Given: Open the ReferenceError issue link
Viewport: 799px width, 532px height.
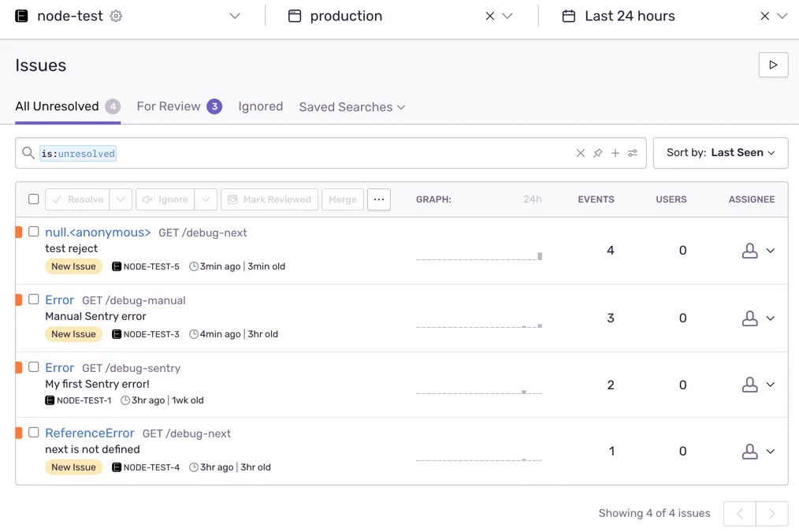Looking at the screenshot, I should (x=90, y=433).
